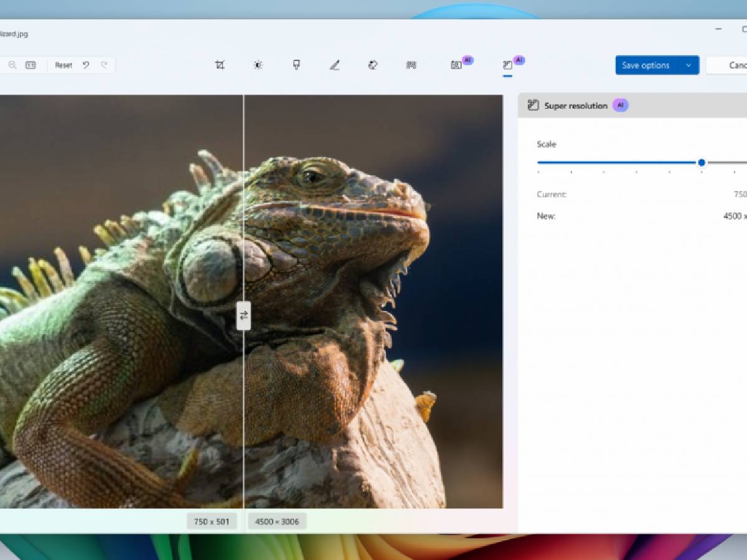The image size is (747, 560).
Task: Open the Erase tool
Action: (373, 65)
